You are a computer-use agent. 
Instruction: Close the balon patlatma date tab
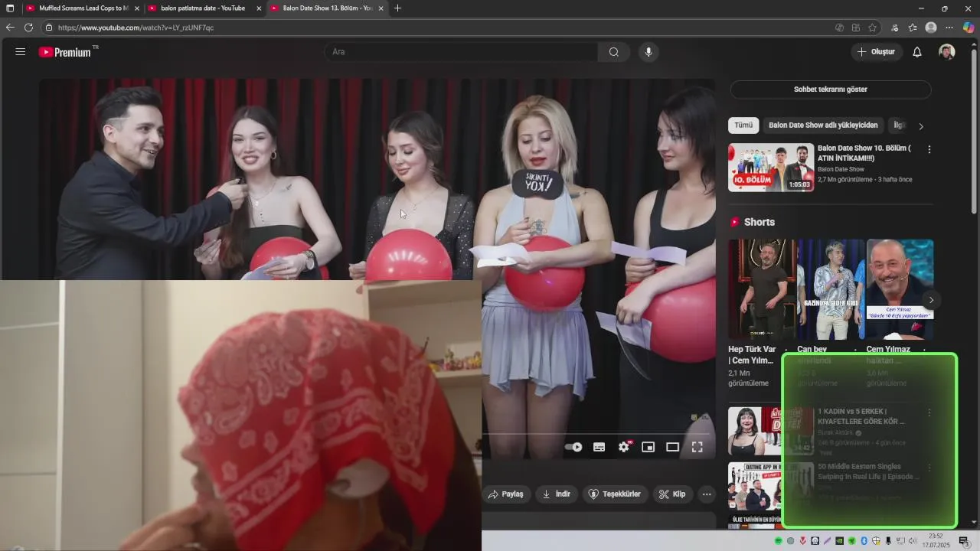tap(259, 8)
